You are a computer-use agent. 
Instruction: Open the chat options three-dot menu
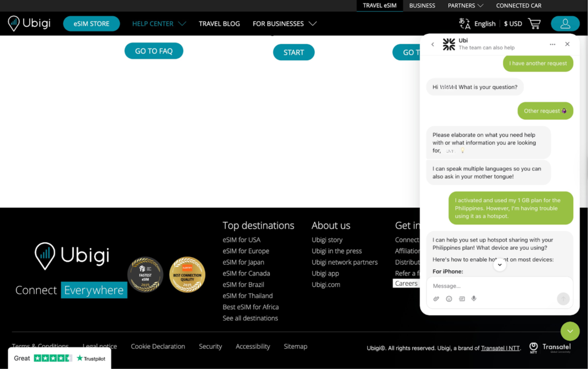(x=552, y=44)
